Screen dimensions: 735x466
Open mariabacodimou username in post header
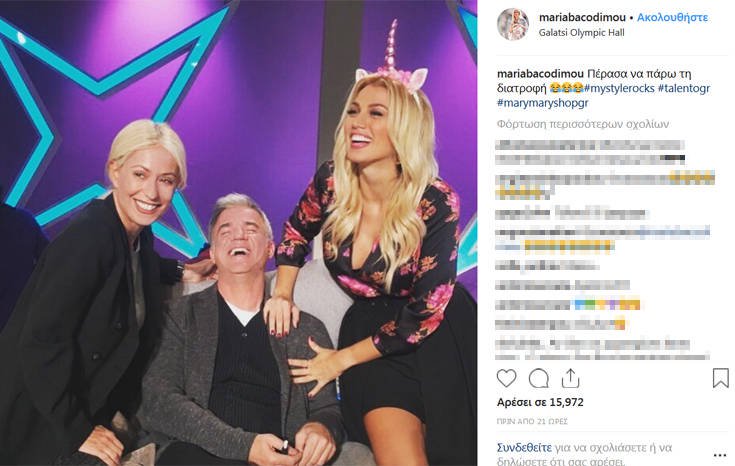[582, 17]
